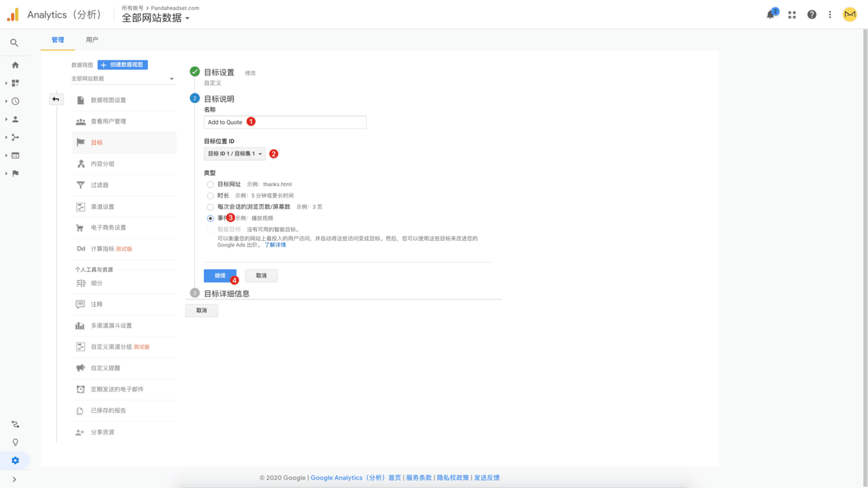Expand the 全部网站数据 view selector in header

156,18
